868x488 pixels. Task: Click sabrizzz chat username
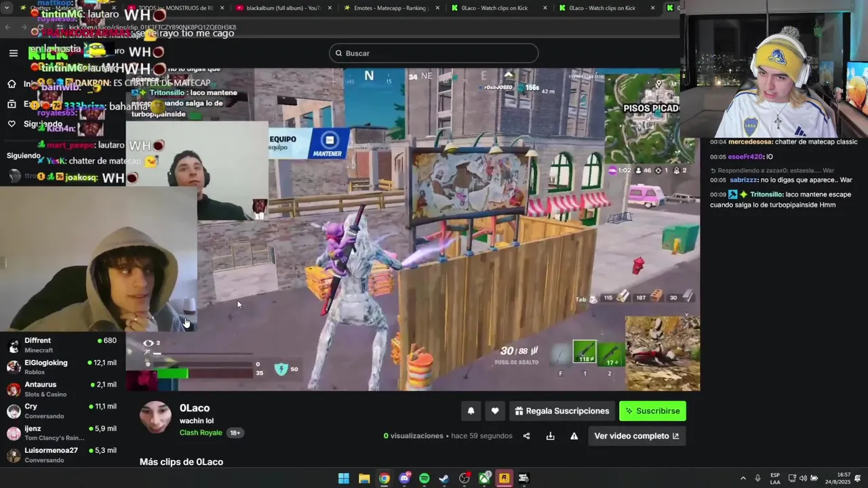pyautogui.click(x=744, y=180)
